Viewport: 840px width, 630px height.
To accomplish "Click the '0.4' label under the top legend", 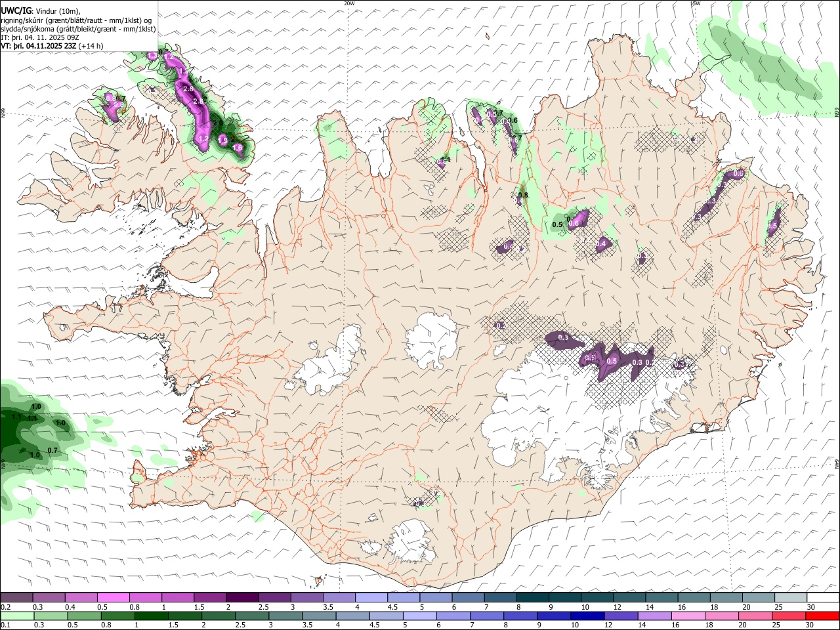I will 70,607.
